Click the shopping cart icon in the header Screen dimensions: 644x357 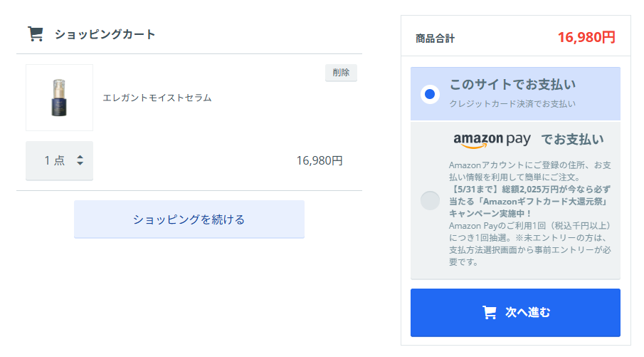(x=36, y=34)
